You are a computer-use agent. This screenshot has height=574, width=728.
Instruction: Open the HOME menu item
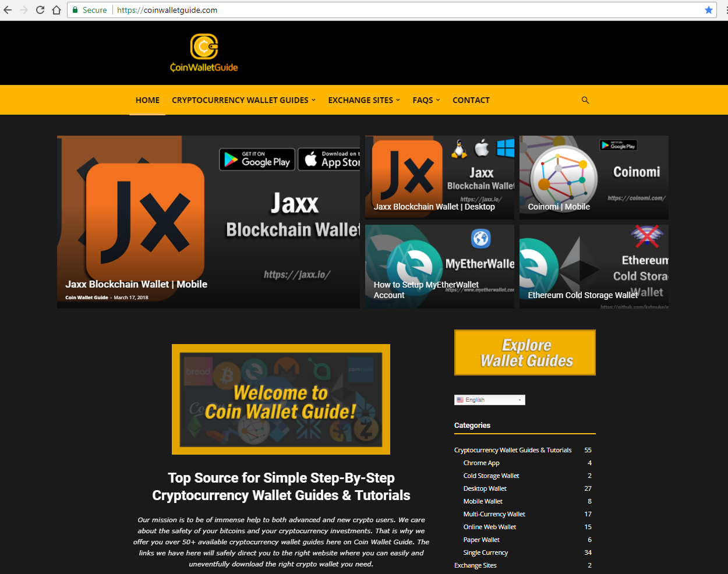pyautogui.click(x=147, y=100)
